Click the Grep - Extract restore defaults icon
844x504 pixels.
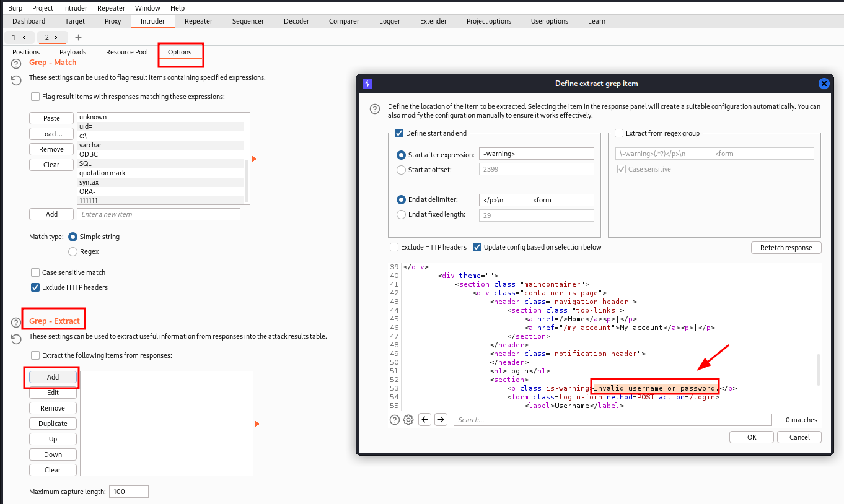[16, 339]
